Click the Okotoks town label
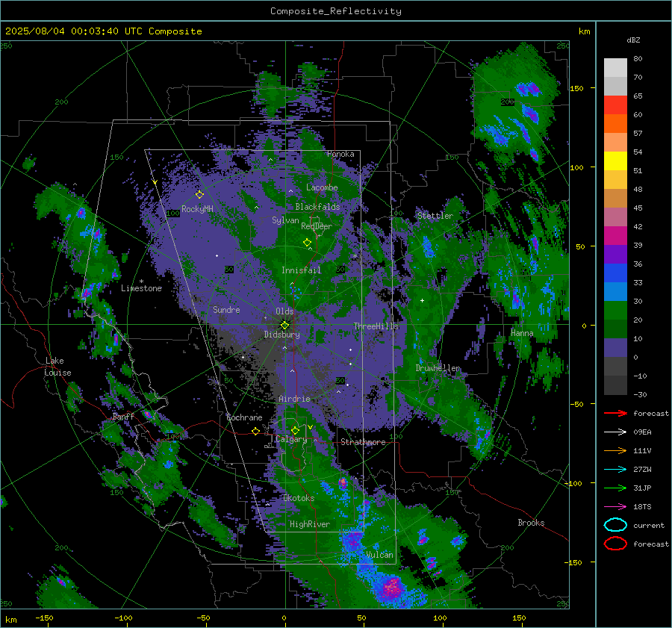 tap(299, 498)
